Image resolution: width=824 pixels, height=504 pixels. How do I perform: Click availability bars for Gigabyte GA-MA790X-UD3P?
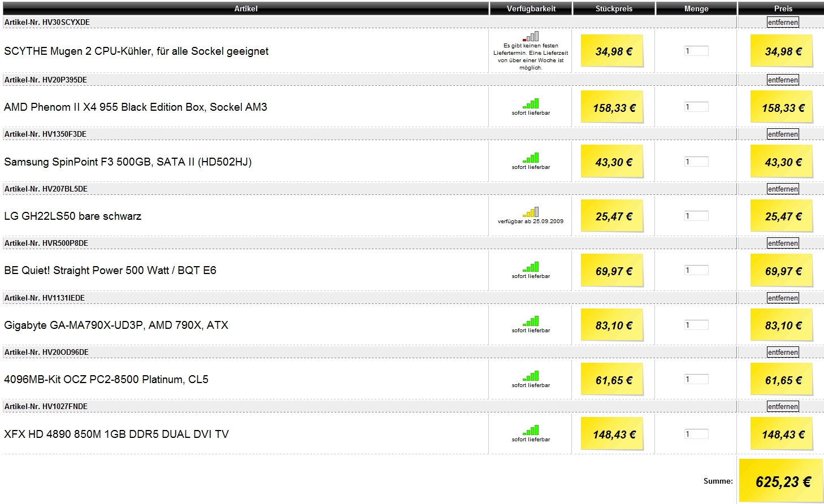point(531,321)
